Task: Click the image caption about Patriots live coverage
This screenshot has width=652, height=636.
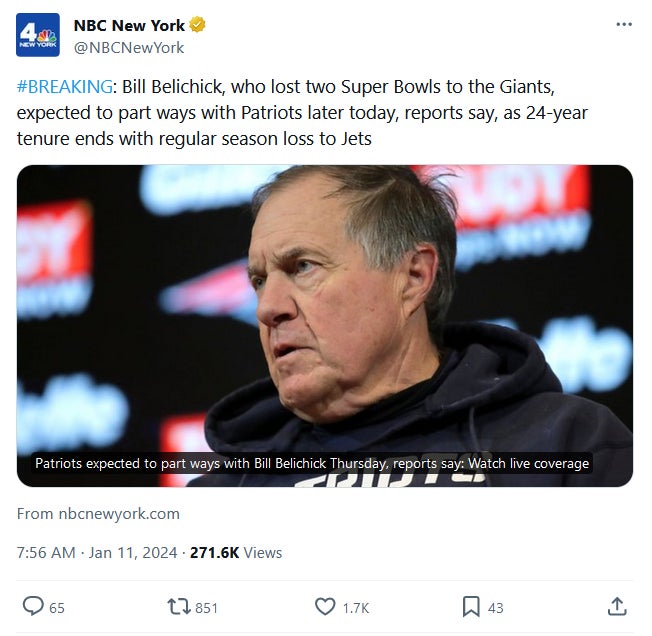Action: point(312,464)
